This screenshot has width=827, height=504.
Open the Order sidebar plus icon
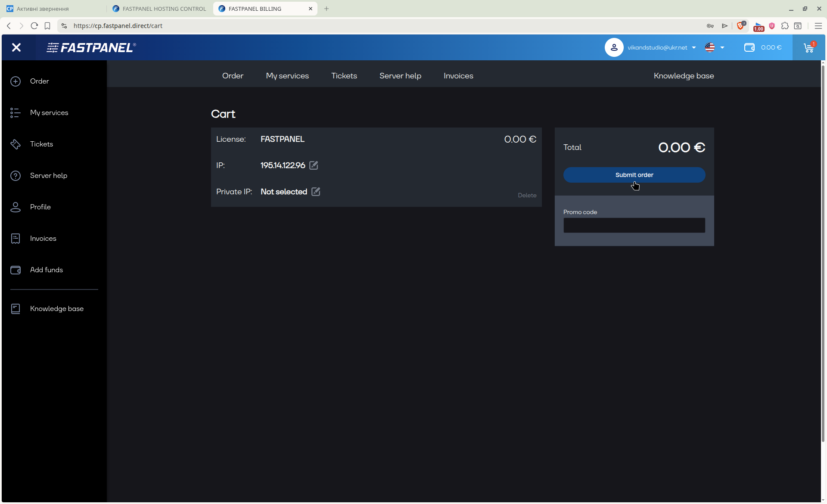point(16,81)
